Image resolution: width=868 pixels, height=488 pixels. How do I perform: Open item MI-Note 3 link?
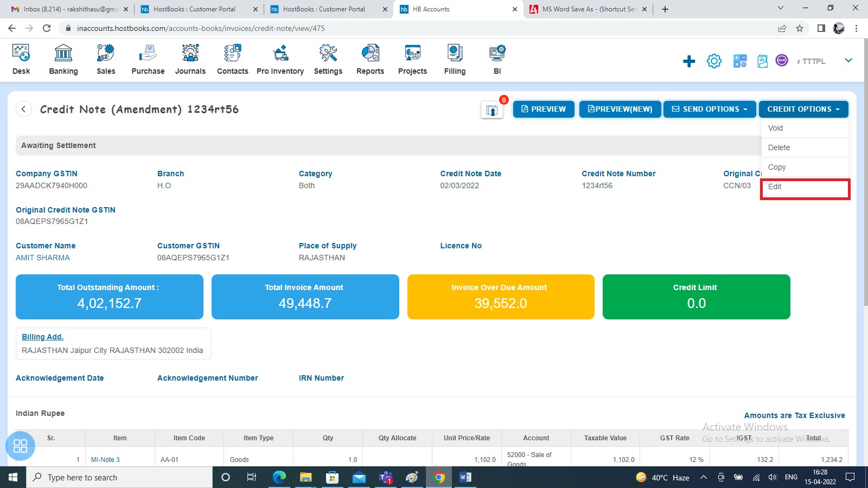click(105, 459)
